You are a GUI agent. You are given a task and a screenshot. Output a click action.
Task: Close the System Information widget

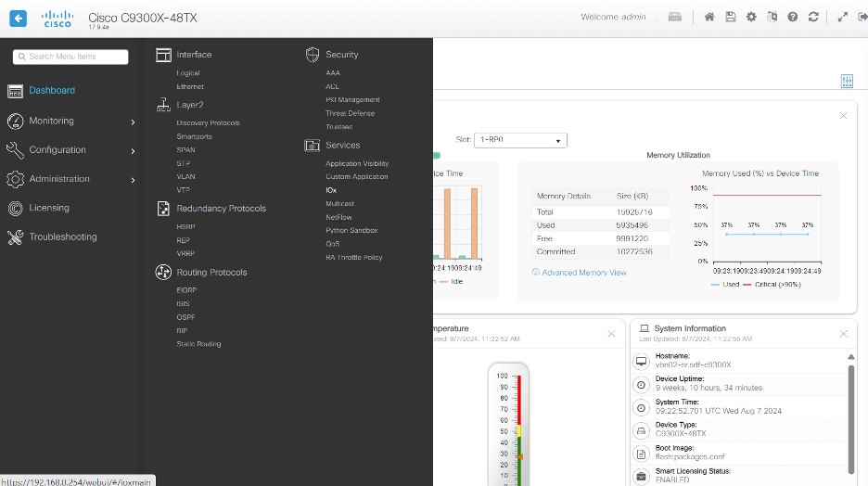[844, 334]
